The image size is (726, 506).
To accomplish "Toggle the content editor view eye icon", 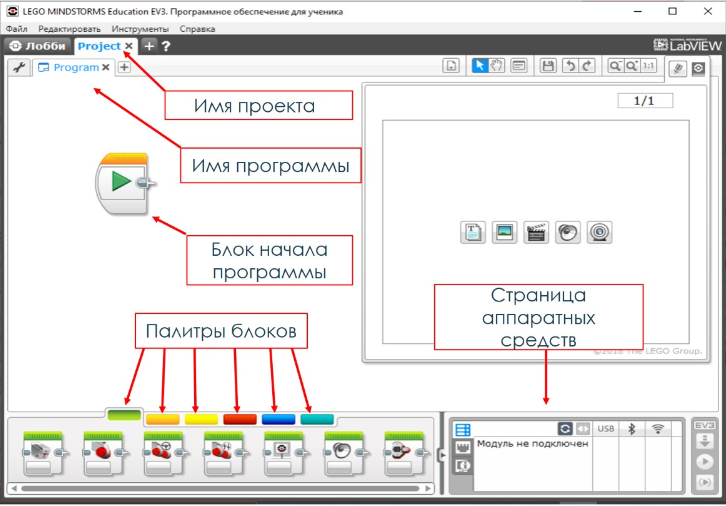I will [x=698, y=68].
